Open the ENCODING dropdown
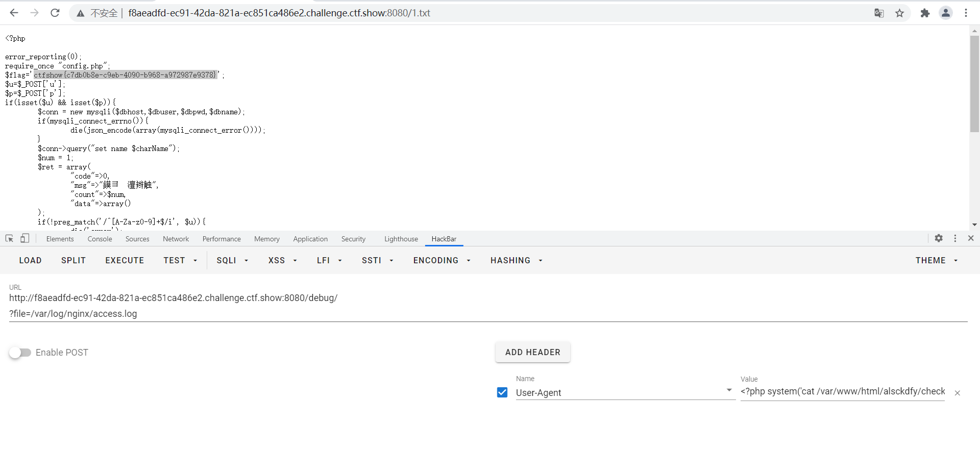Screen dimensions: 980x449 coord(442,260)
